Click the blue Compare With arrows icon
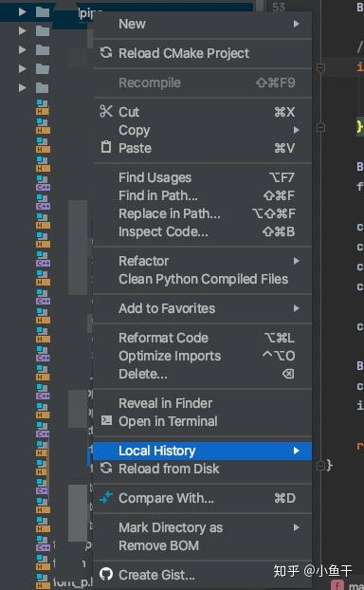This screenshot has height=590, width=364. (x=106, y=497)
